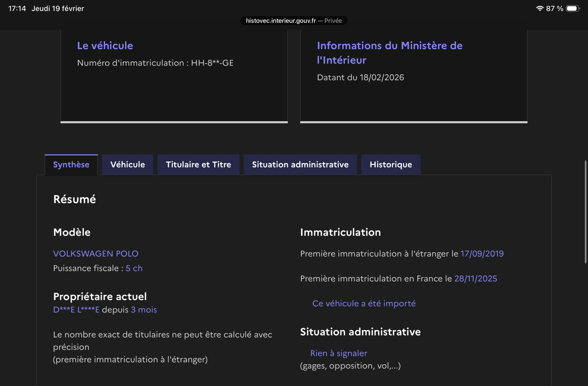The height and width of the screenshot is (386, 588).
Task: Click the '5 ch' fiscal power value
Action: tap(134, 268)
